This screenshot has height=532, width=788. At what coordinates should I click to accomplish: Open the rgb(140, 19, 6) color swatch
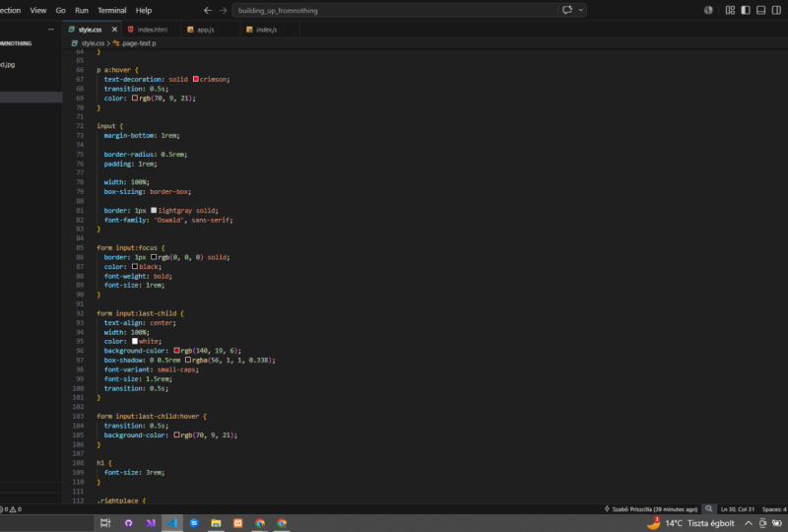176,351
